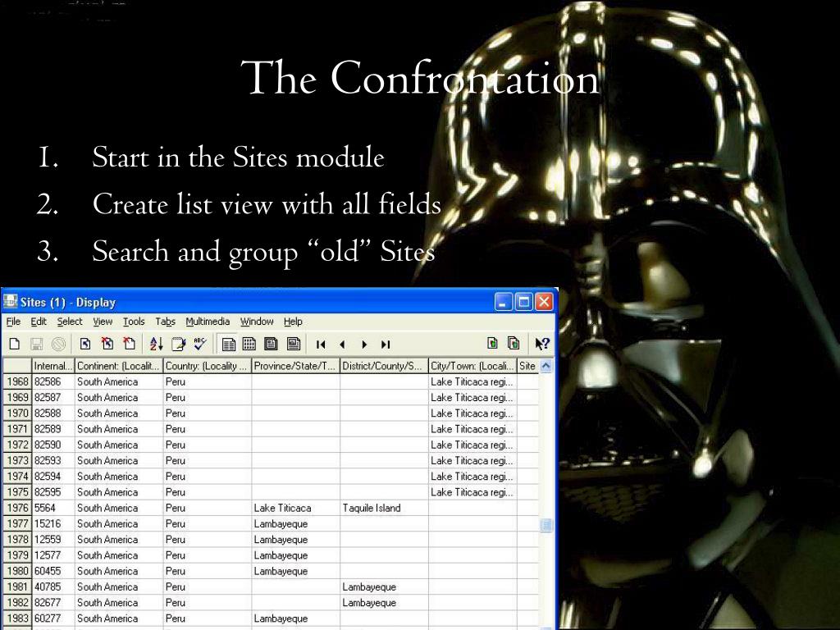The image size is (840, 630).
Task: Switch to Details view icon
Action: click(228, 344)
